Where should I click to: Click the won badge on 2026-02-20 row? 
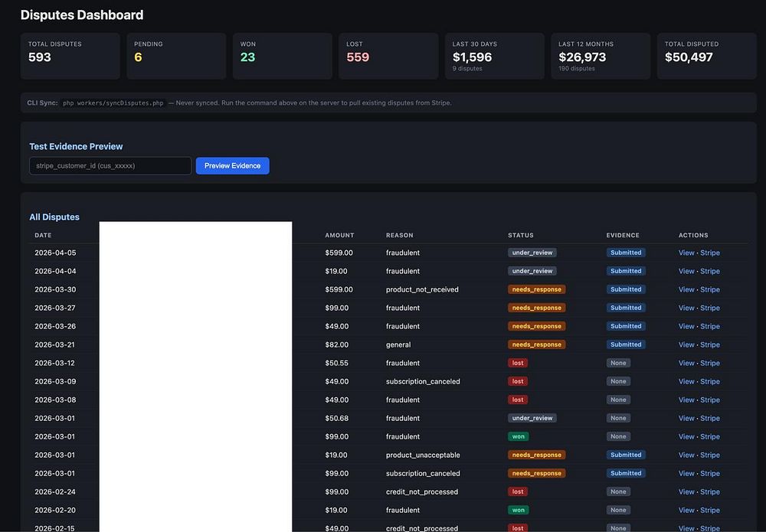(519, 510)
